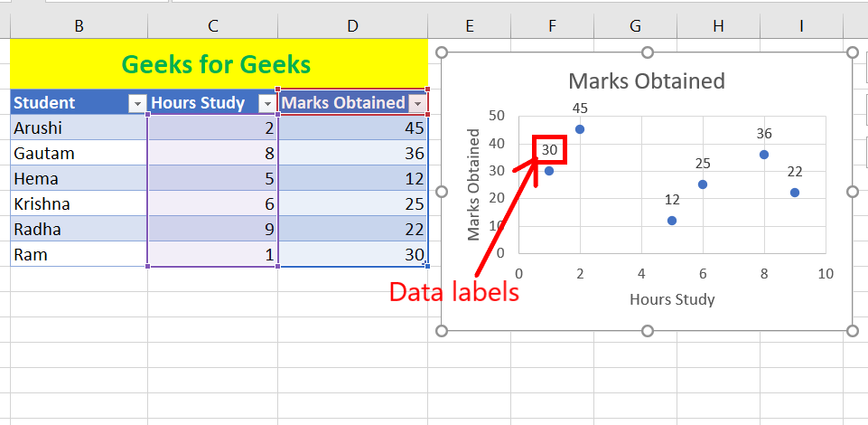The height and width of the screenshot is (425, 868).
Task: Click the scatter point labeled 12
Action: tap(672, 221)
